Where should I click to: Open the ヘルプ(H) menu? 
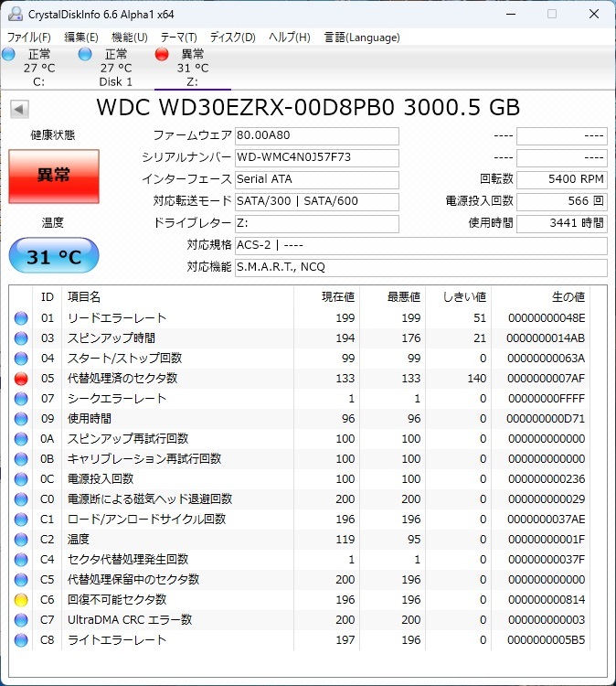point(290,38)
